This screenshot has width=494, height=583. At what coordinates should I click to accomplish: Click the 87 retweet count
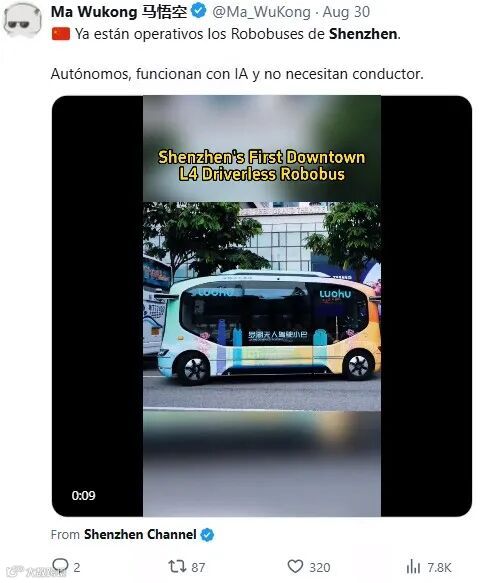[198, 567]
